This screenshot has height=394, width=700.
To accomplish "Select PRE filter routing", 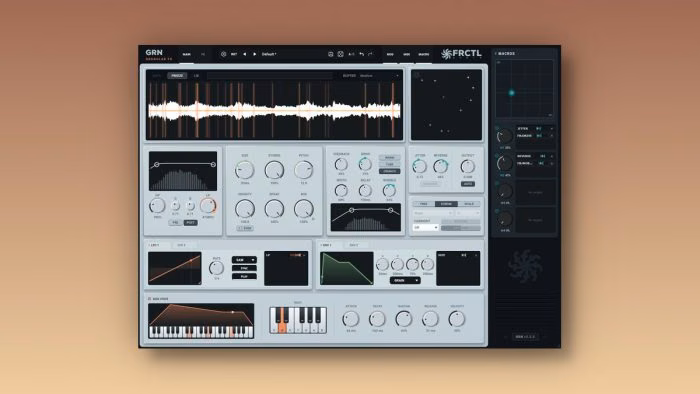I will pyautogui.click(x=175, y=222).
